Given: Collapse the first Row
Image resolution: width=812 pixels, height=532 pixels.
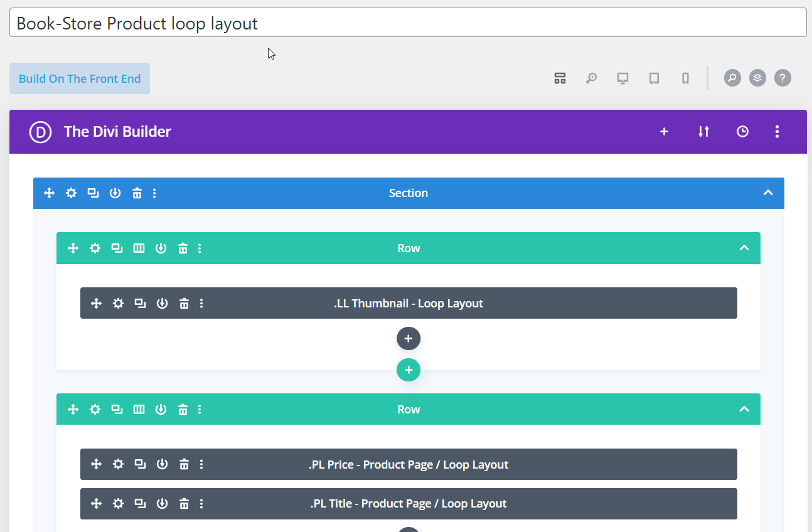Looking at the screenshot, I should (x=744, y=248).
